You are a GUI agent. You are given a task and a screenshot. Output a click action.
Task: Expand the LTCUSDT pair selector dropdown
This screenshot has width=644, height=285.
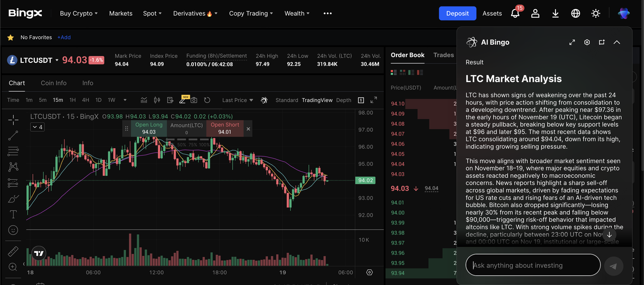57,60
